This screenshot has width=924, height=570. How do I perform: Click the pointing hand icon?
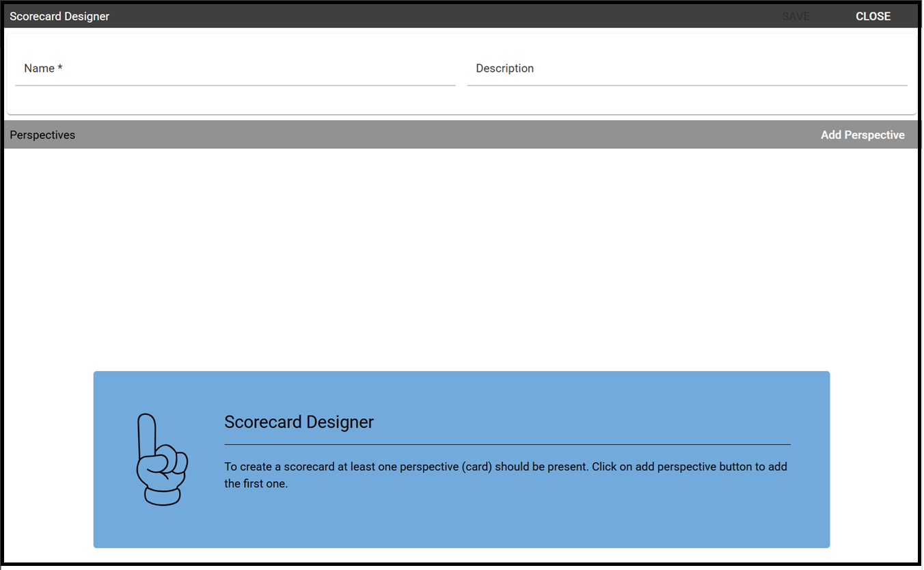coord(162,460)
